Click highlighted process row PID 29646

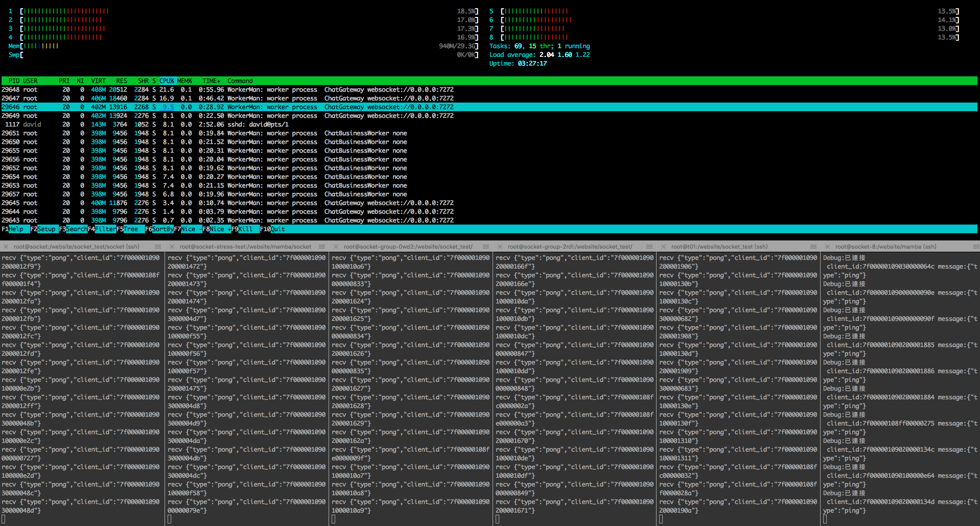489,107
